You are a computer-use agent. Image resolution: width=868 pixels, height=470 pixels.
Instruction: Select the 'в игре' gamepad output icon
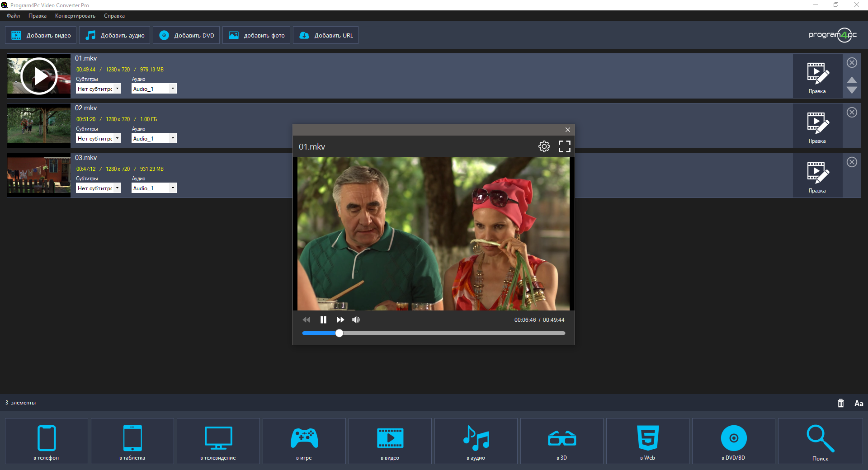coord(304,441)
